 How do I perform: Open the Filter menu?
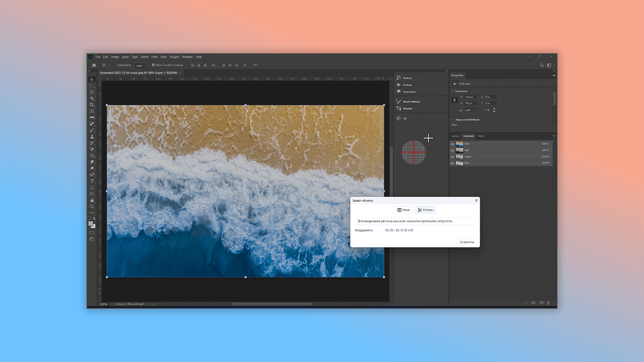pyautogui.click(x=155, y=57)
